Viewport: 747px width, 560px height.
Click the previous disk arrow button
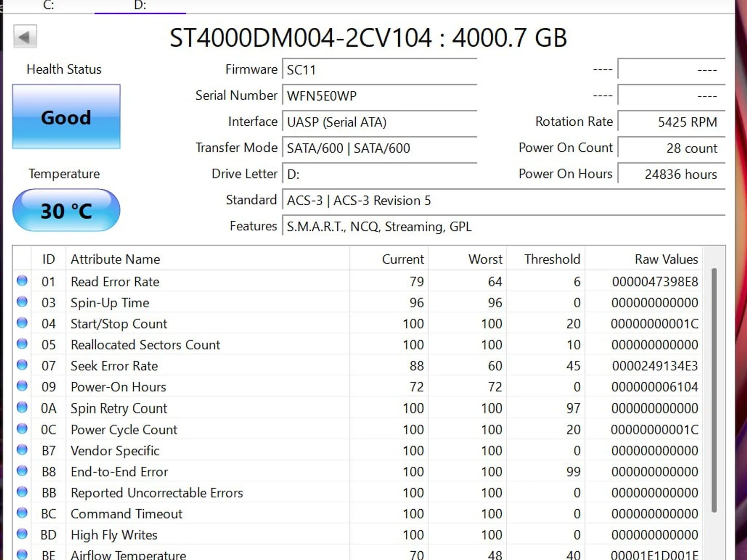click(x=25, y=36)
